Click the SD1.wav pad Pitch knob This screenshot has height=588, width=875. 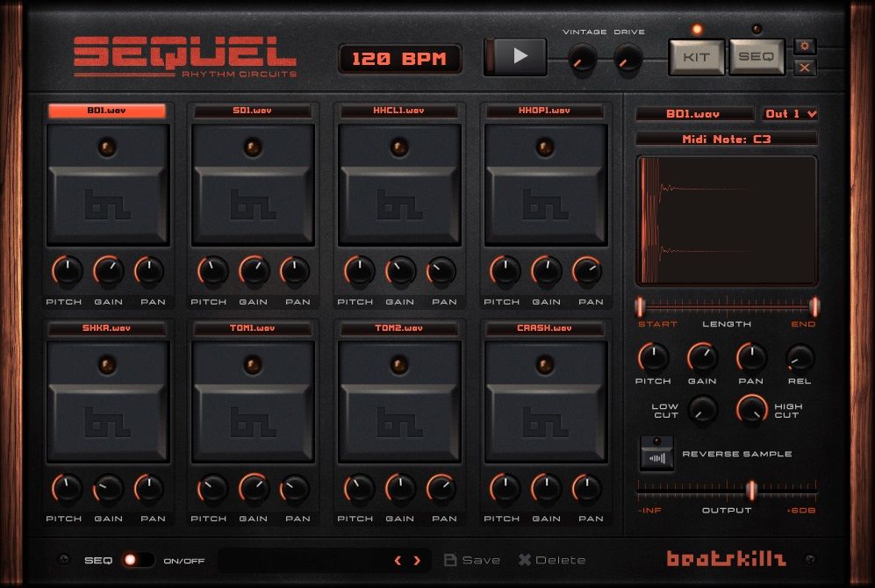tap(212, 271)
